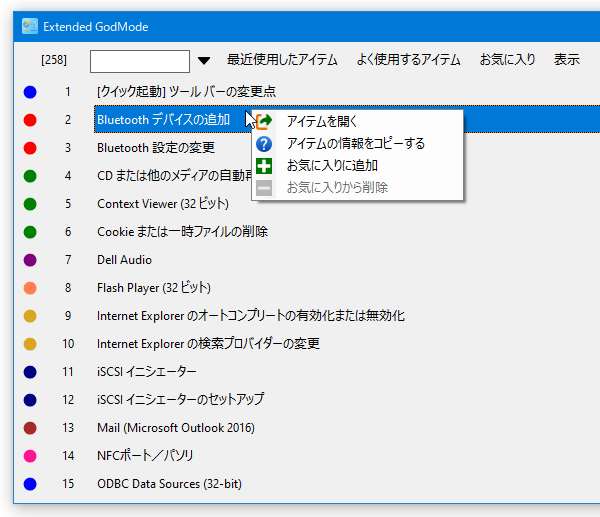600x517 pixels.
Task: Click the Extended GodMode window title text
Action: [x=96, y=27]
